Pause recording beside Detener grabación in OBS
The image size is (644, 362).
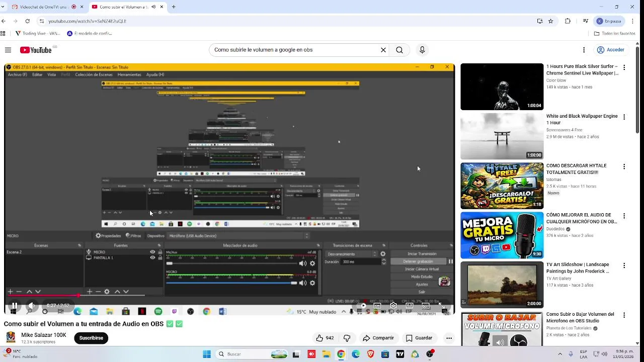tap(450, 261)
